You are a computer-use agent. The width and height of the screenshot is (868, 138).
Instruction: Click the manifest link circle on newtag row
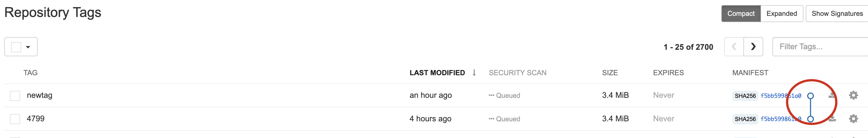click(811, 96)
